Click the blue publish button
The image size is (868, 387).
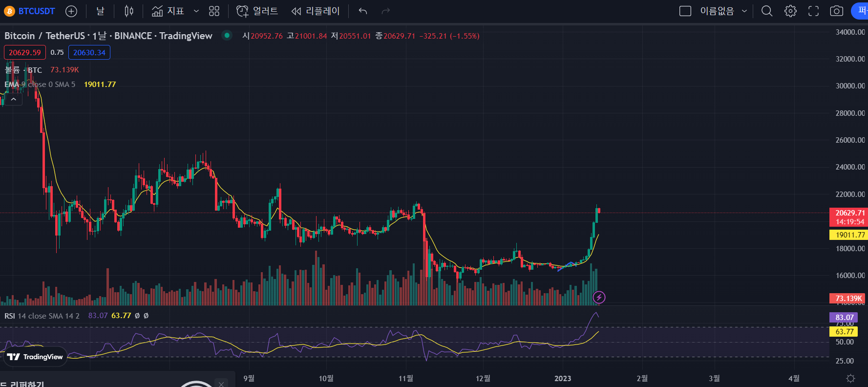[x=860, y=11]
